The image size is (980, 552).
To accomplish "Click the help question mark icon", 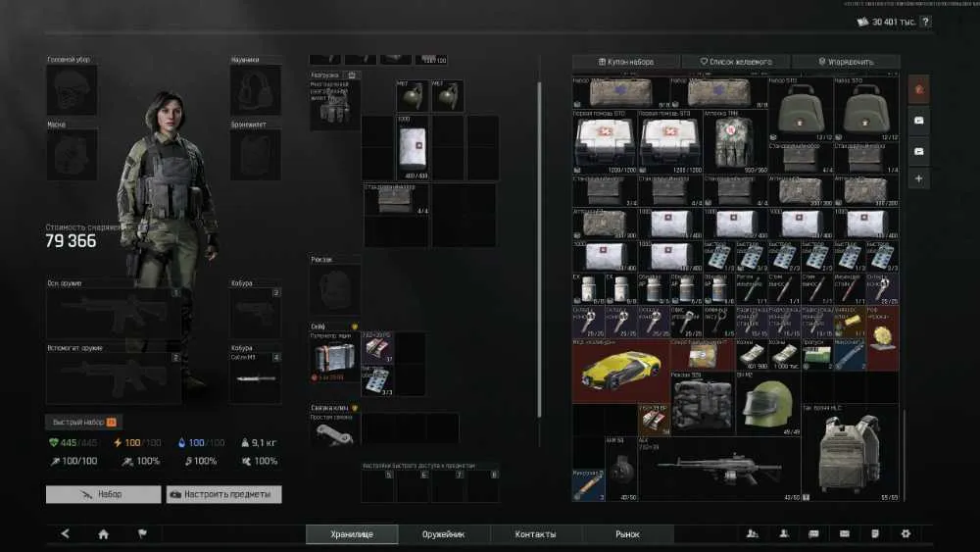I will [926, 22].
